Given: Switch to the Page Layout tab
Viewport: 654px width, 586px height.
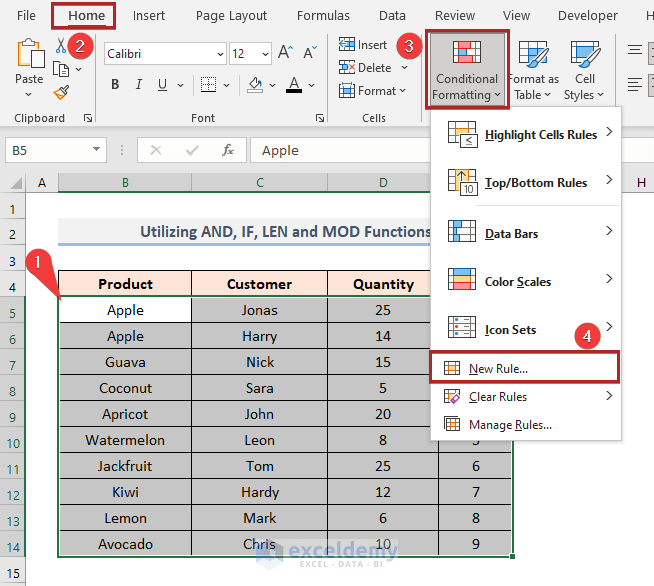Looking at the screenshot, I should [231, 15].
